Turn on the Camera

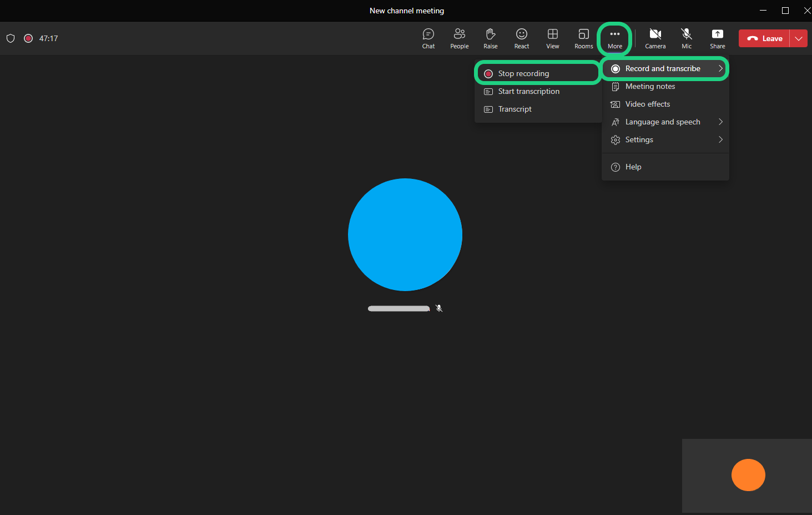tap(655, 38)
